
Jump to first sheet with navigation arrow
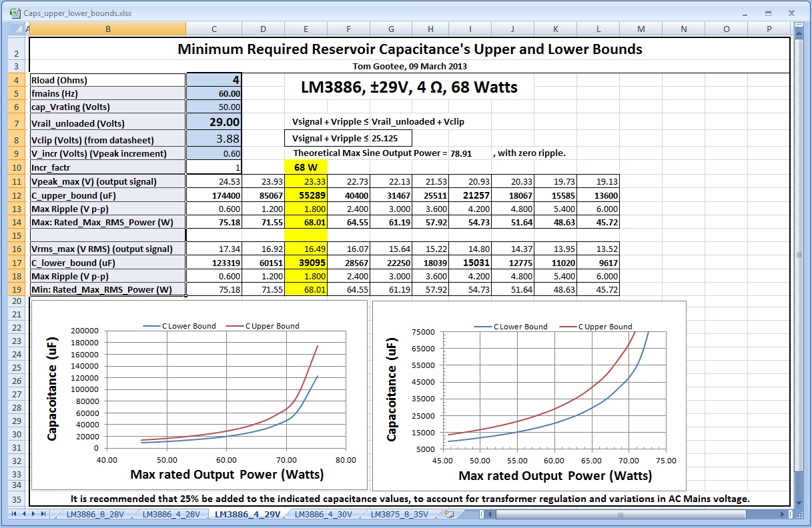[x=14, y=514]
